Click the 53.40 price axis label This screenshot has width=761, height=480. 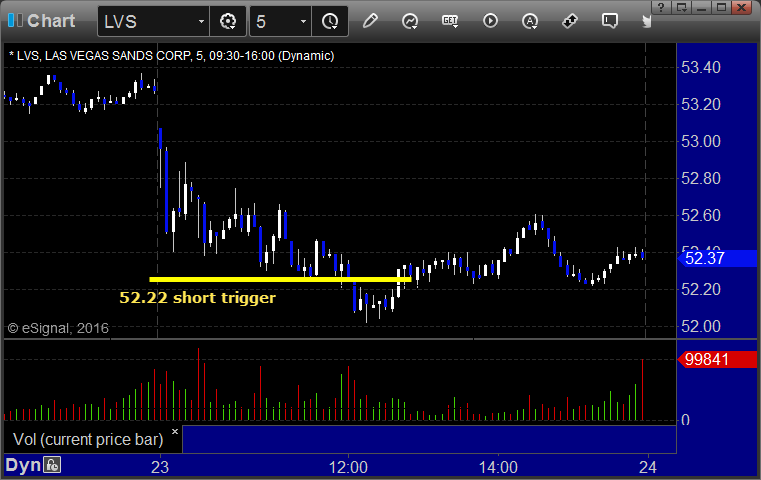[x=701, y=67]
